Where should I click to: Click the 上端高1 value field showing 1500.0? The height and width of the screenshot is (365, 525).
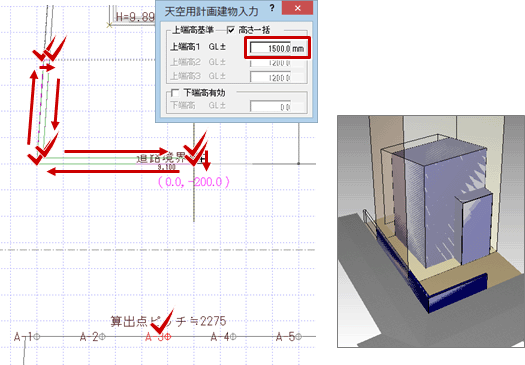click(x=271, y=48)
